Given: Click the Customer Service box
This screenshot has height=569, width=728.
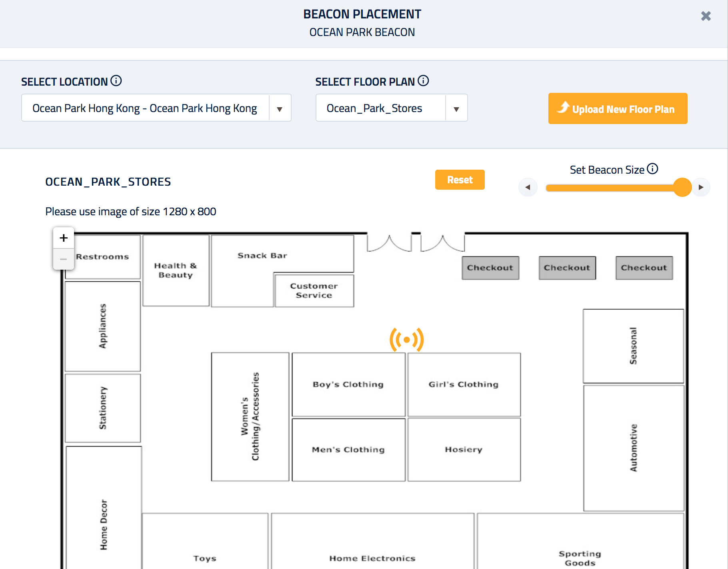Looking at the screenshot, I should coord(314,291).
